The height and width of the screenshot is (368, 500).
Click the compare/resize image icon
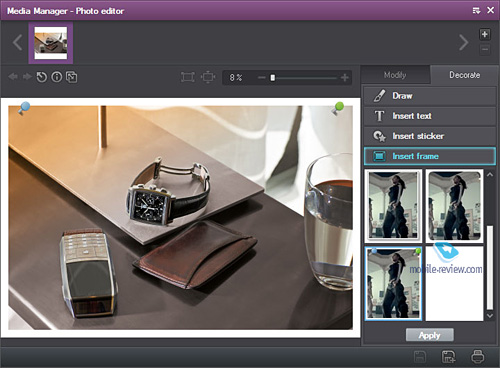click(x=72, y=77)
